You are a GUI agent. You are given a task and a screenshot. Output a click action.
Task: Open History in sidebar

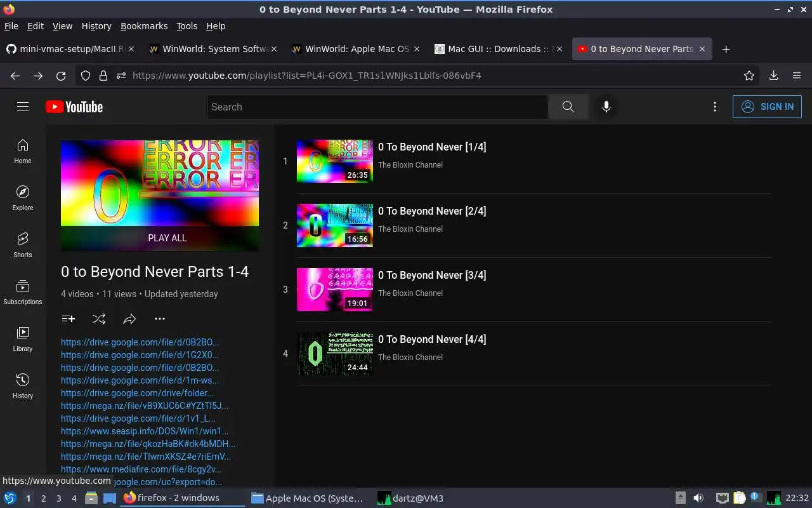[x=23, y=387]
